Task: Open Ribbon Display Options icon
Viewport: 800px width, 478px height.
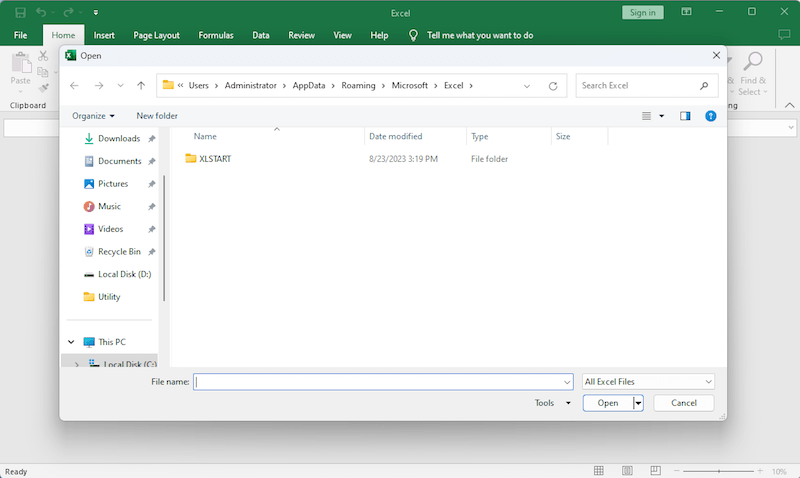Action: click(x=686, y=12)
